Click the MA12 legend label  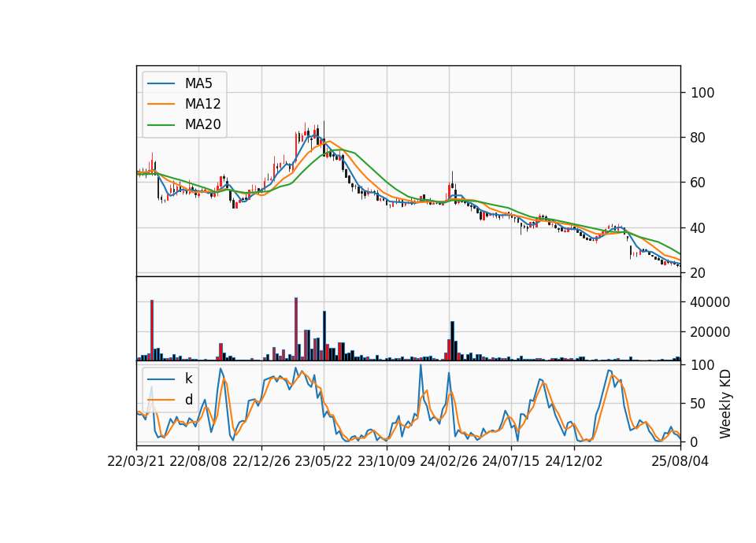point(202,104)
